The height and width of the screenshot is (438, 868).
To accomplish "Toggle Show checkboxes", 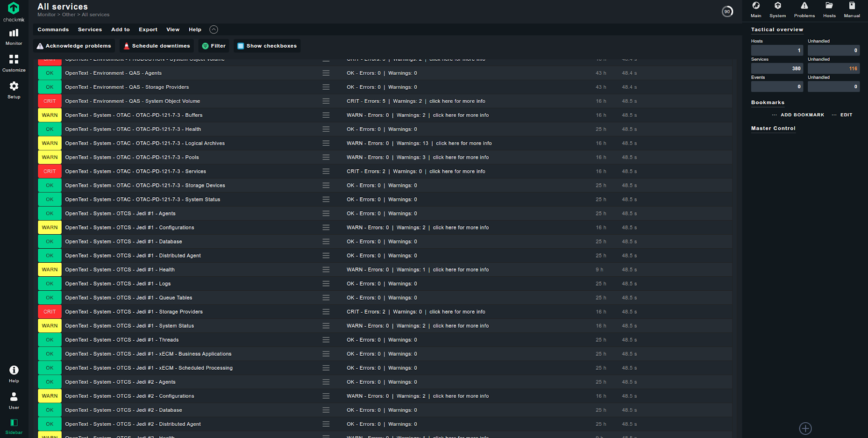I will coord(267,46).
